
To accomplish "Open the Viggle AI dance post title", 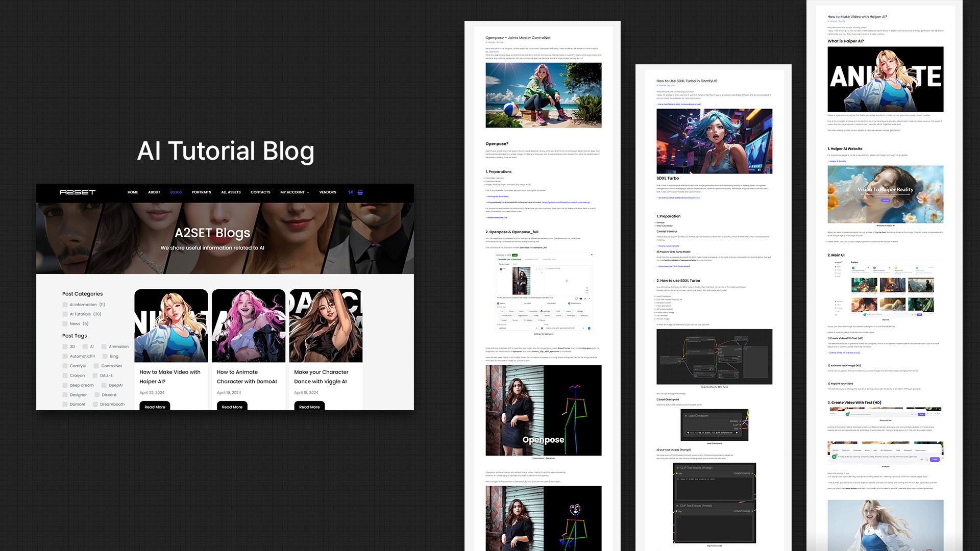I will pyautogui.click(x=321, y=377).
